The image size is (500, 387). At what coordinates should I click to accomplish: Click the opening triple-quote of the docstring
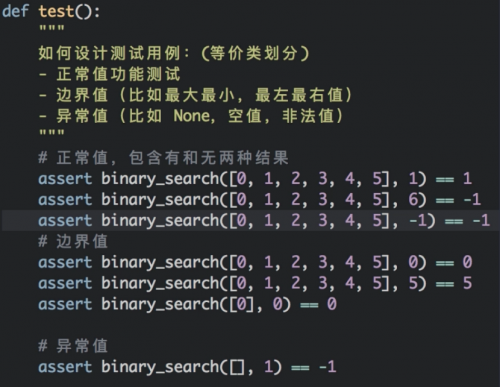51,29
